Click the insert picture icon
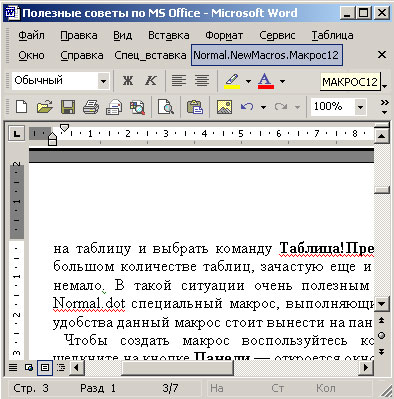The width and height of the screenshot is (394, 399). coord(224,107)
